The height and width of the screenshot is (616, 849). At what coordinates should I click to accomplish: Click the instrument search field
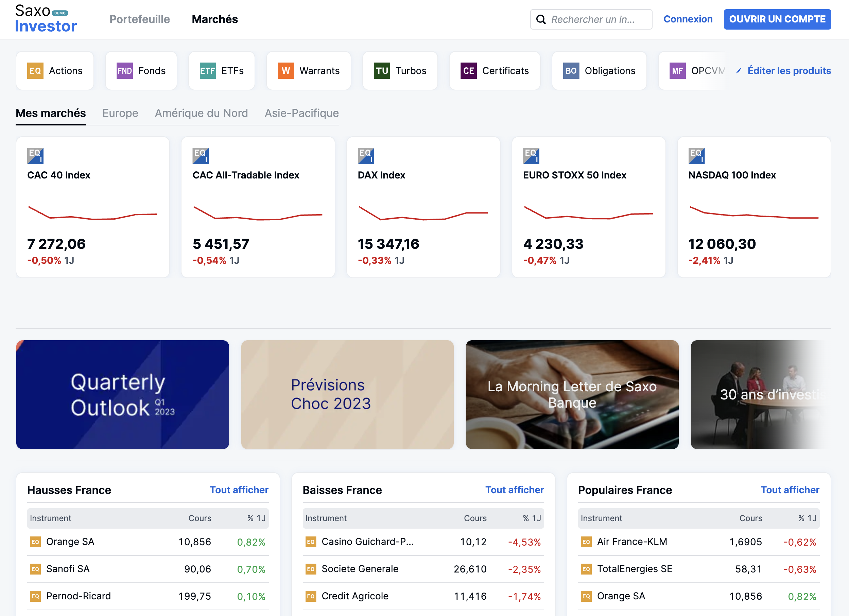pyautogui.click(x=591, y=19)
